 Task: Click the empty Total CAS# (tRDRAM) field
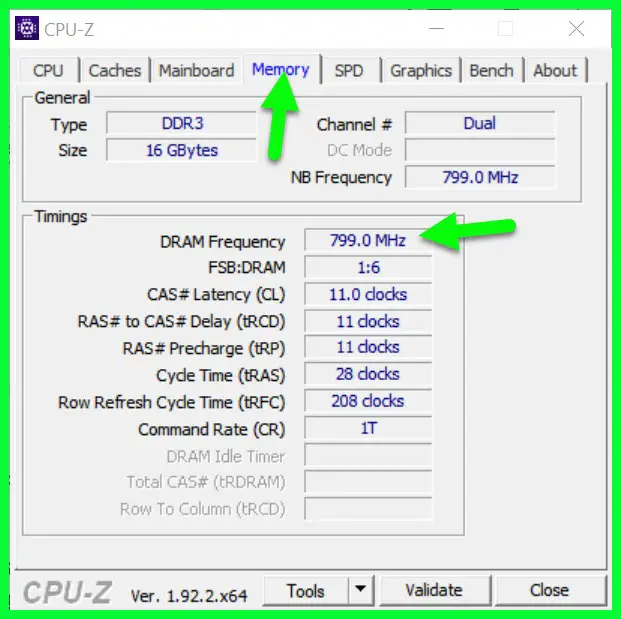(368, 482)
